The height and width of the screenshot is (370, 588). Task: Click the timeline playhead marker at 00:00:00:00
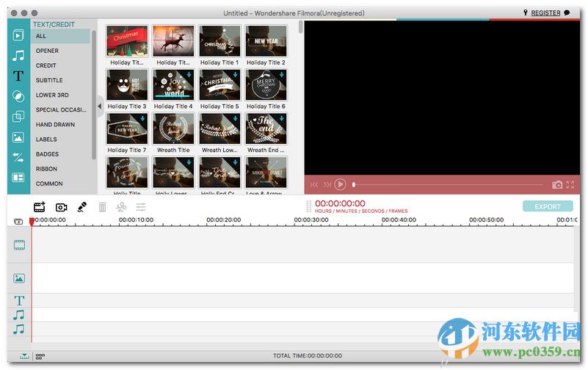pyautogui.click(x=32, y=222)
